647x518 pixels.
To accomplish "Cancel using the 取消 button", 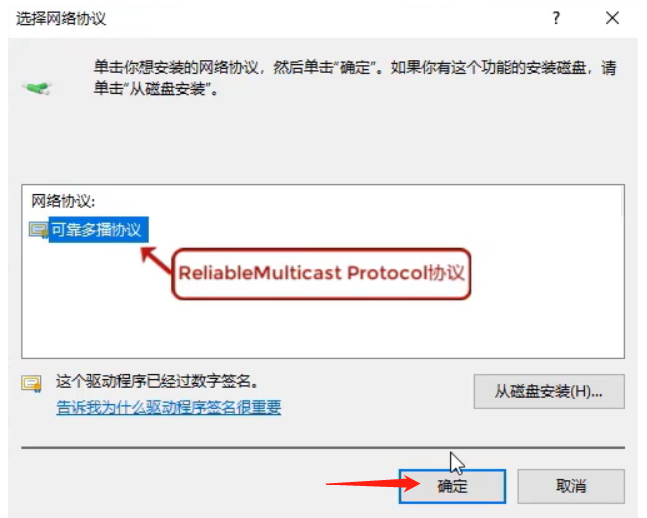I will click(571, 486).
